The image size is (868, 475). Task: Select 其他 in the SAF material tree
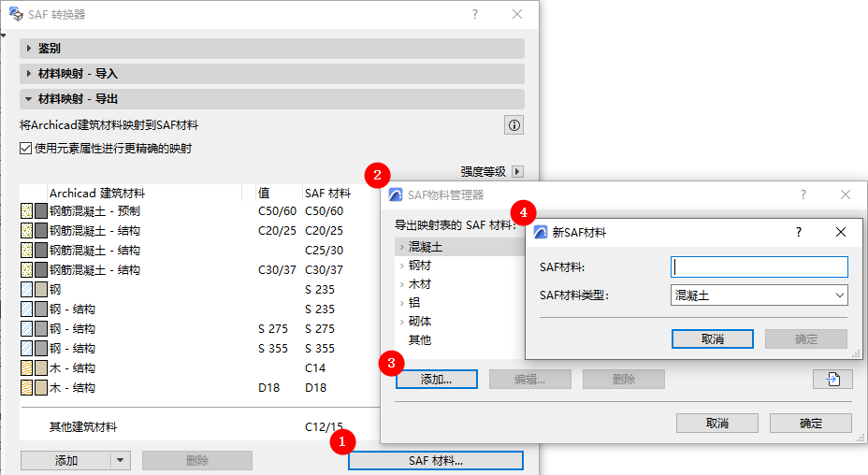pos(419,340)
